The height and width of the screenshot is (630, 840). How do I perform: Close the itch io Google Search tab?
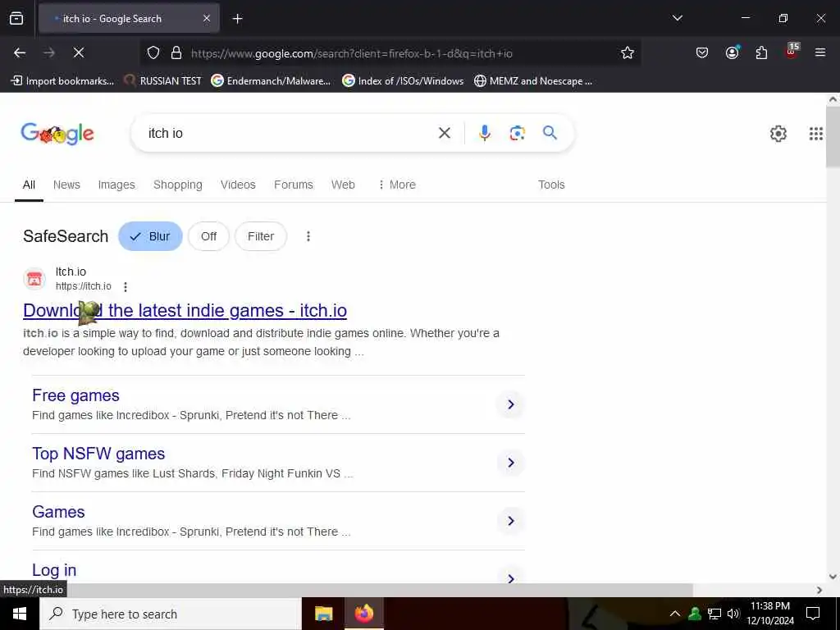[x=207, y=18]
